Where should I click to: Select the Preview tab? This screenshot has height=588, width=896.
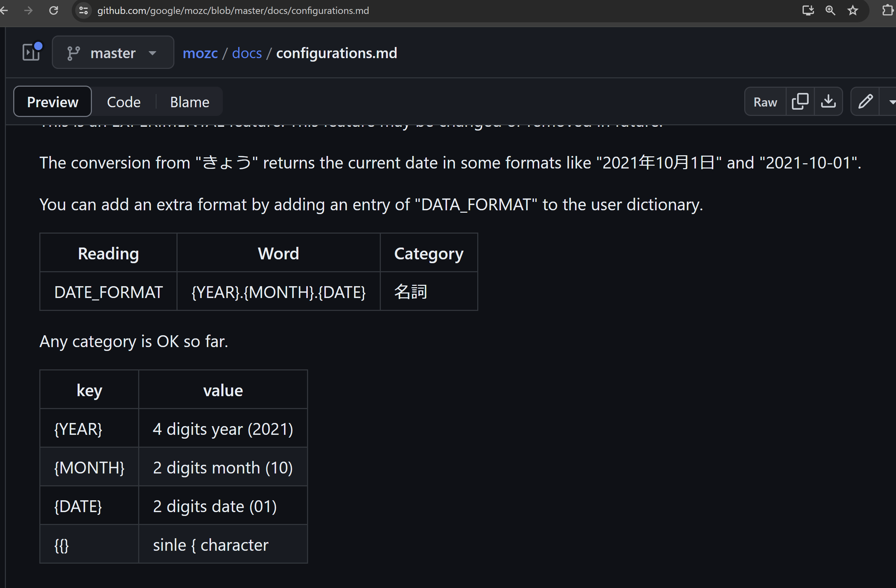(x=53, y=102)
